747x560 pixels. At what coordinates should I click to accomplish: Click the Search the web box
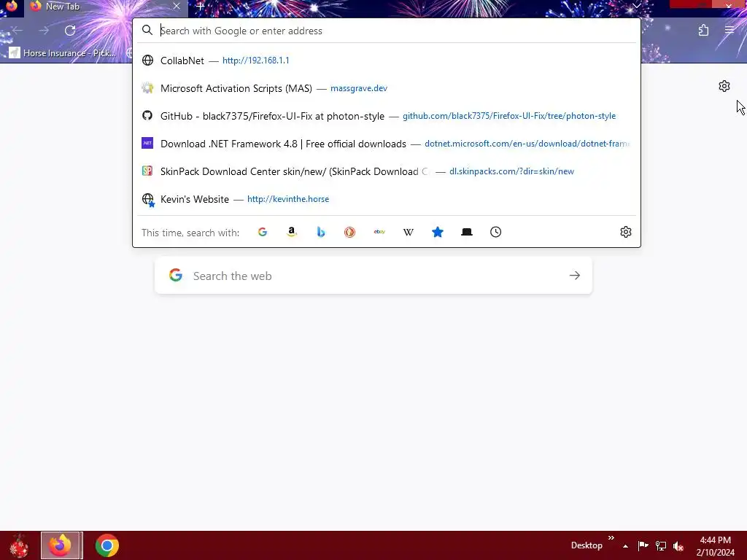pos(373,276)
